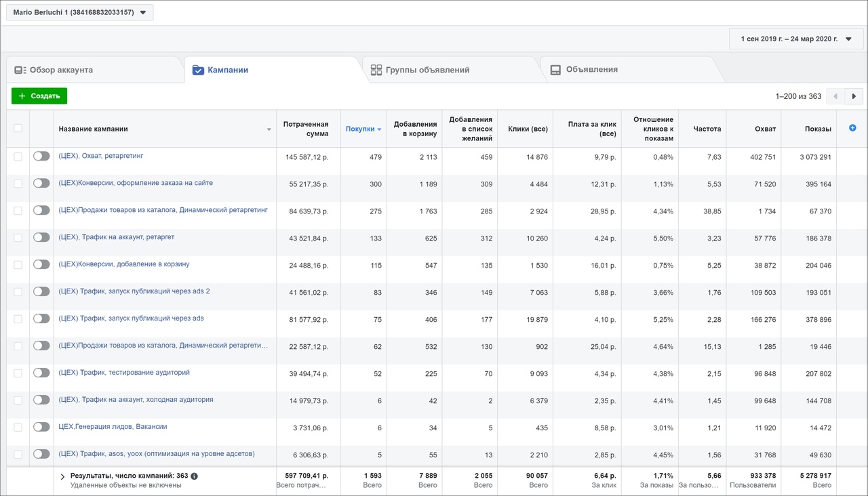The width and height of the screenshot is (868, 496).
Task: Open campaign Трафик, тестирование аудиторий
Action: [x=124, y=373]
